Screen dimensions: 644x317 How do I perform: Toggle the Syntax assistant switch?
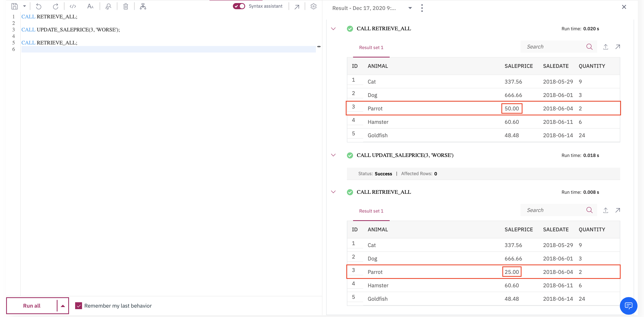coord(239,6)
